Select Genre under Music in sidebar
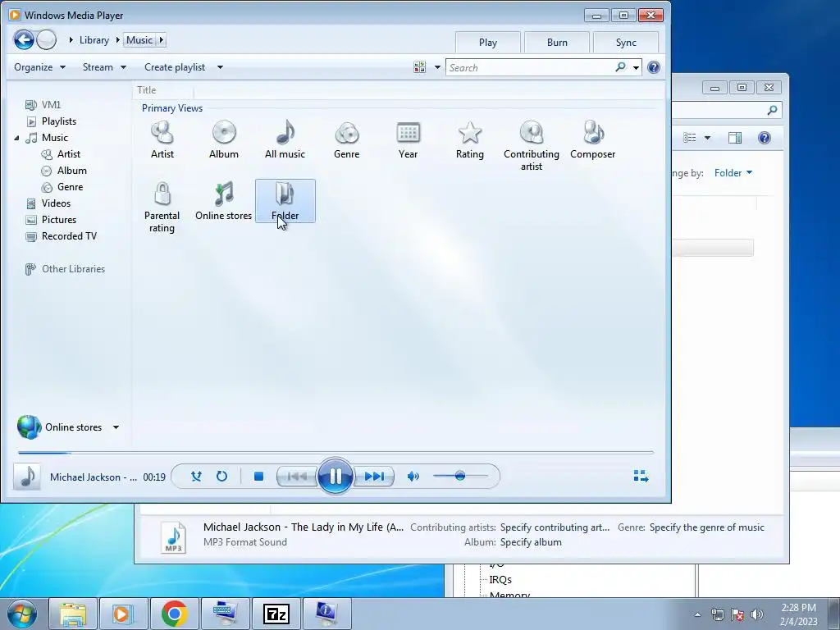Viewport: 840px width, 630px height. click(x=71, y=187)
